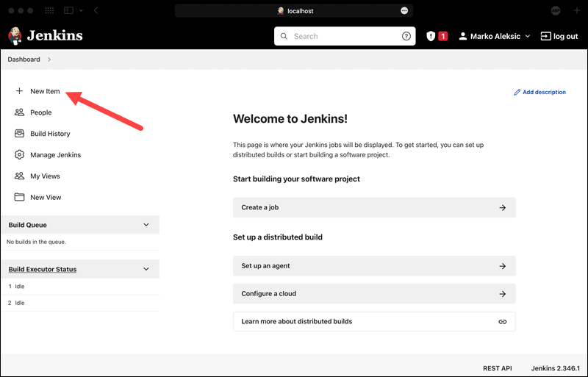Click the Jenkins butler logo
Screen dimensions: 588x377
(x=15, y=36)
